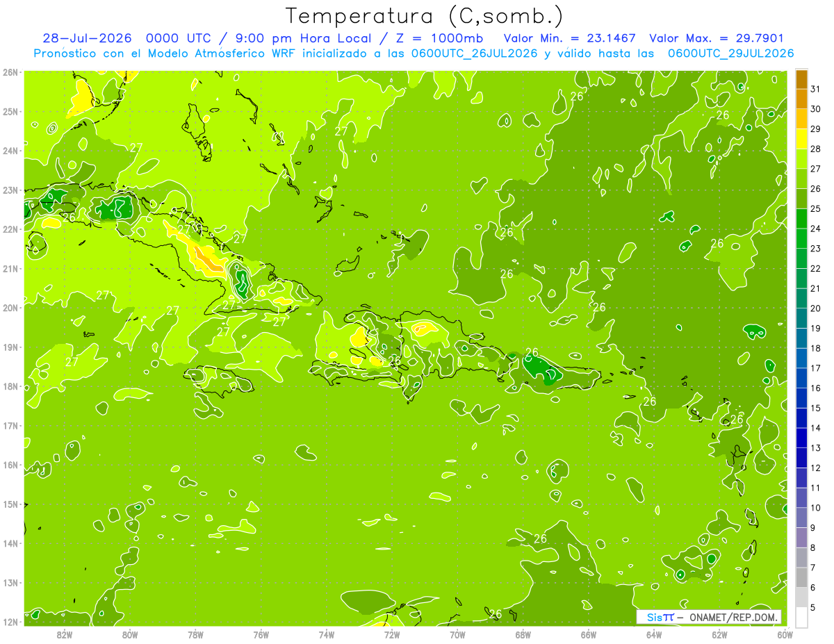Click the '24N' latitude axis label

click(10, 151)
